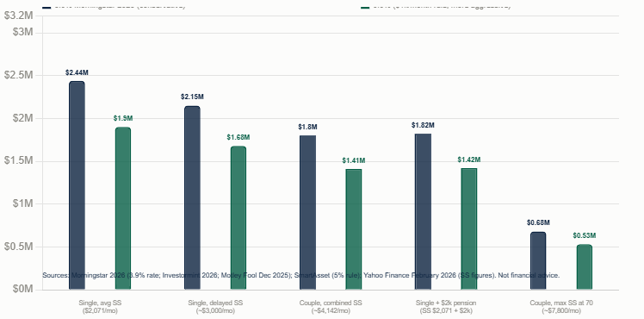Select the $1.42M data label
This screenshot has height=319, width=644.
coord(469,159)
